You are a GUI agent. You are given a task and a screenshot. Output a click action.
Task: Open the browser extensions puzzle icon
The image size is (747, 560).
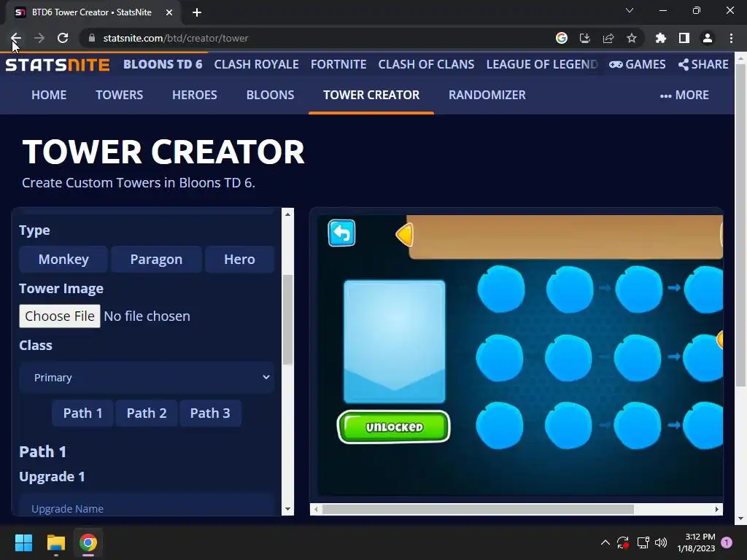click(661, 38)
